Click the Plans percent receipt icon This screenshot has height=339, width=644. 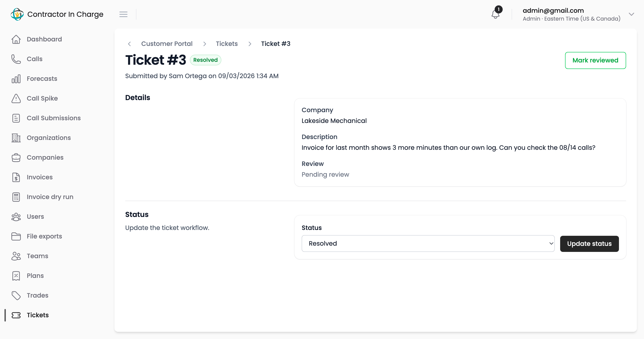16,276
